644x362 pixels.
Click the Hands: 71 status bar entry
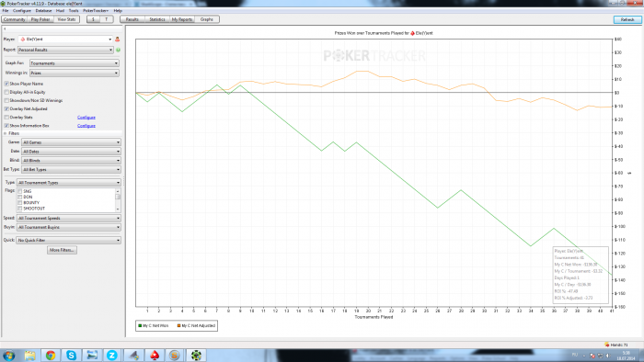(x=616, y=345)
